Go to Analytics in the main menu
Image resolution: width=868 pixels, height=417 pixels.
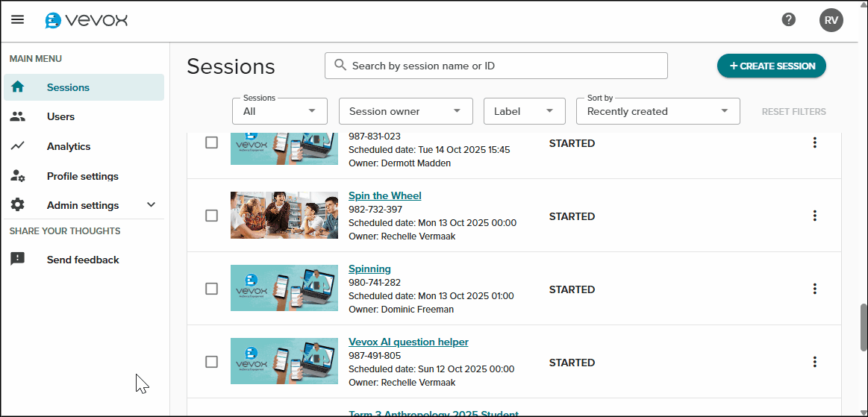68,146
